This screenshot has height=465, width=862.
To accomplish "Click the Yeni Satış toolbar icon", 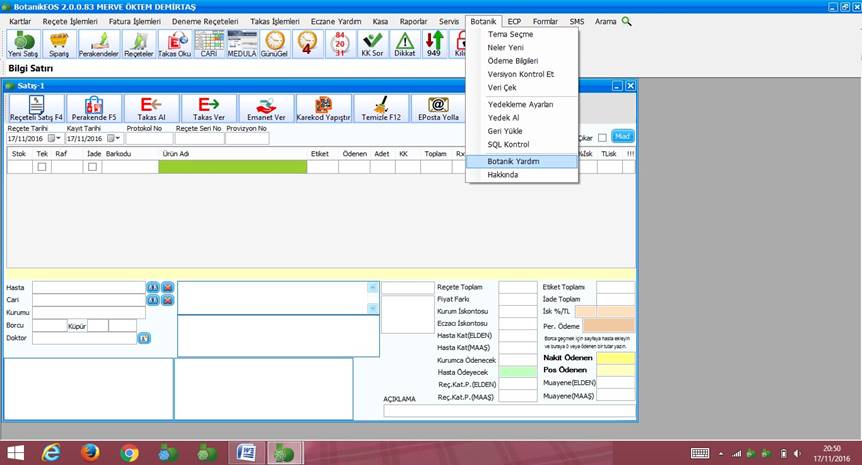I will (x=21, y=43).
